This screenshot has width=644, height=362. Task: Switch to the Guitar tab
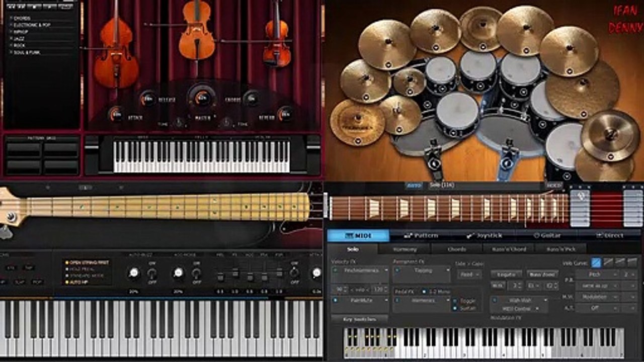(x=546, y=236)
